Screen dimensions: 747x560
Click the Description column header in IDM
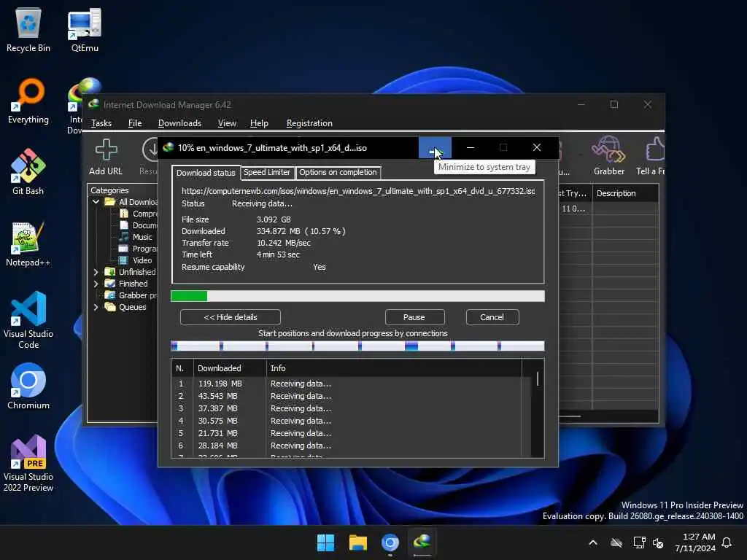pos(625,193)
